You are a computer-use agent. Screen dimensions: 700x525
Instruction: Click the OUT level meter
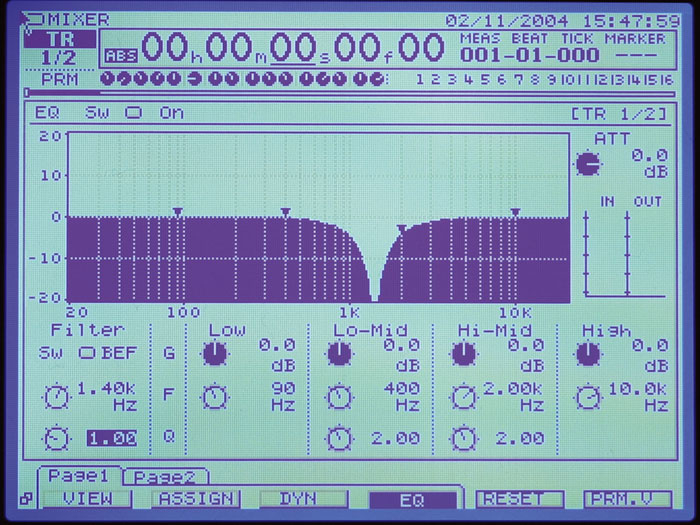pos(627,254)
